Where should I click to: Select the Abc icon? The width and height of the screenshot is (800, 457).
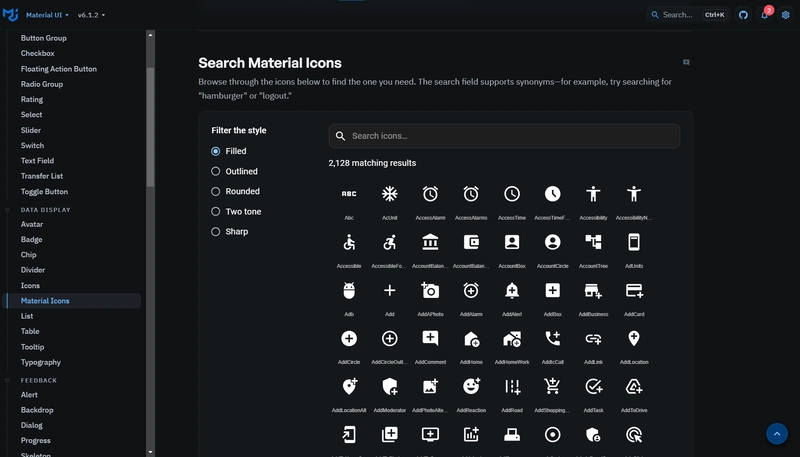pos(349,194)
